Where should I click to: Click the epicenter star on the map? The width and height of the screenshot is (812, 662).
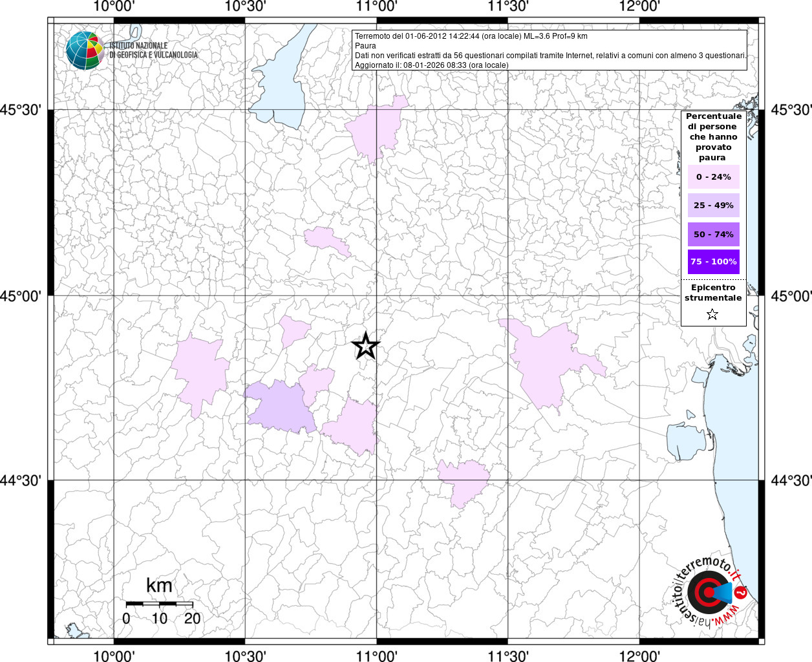[365, 347]
